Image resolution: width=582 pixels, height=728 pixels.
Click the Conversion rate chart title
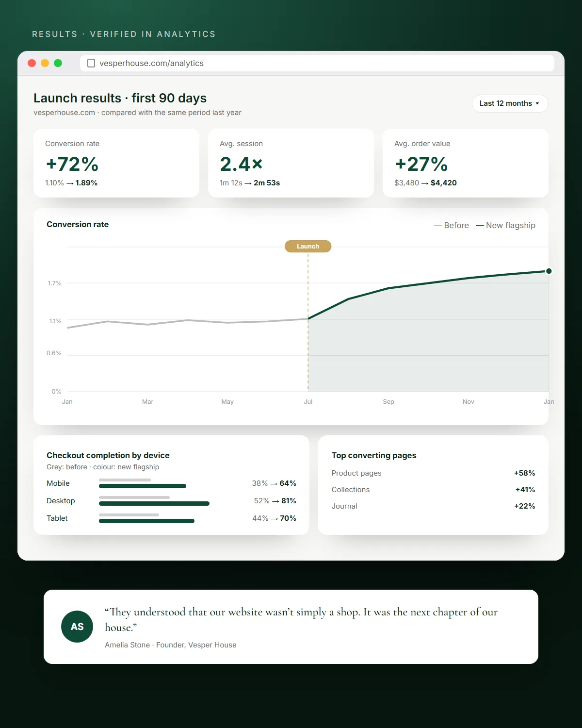point(78,224)
